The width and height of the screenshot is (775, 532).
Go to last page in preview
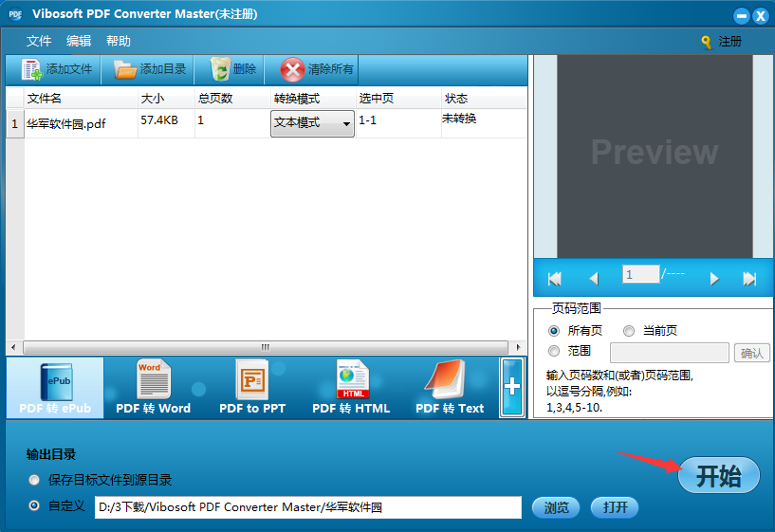click(749, 279)
